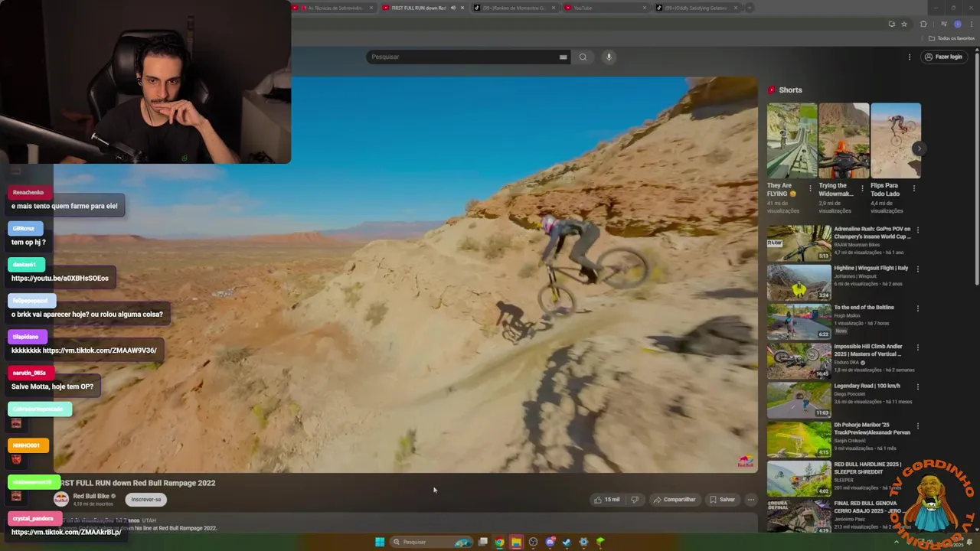The width and height of the screenshot is (980, 551).
Task: Open They Are FLYING short thumbnail
Action: [792, 141]
